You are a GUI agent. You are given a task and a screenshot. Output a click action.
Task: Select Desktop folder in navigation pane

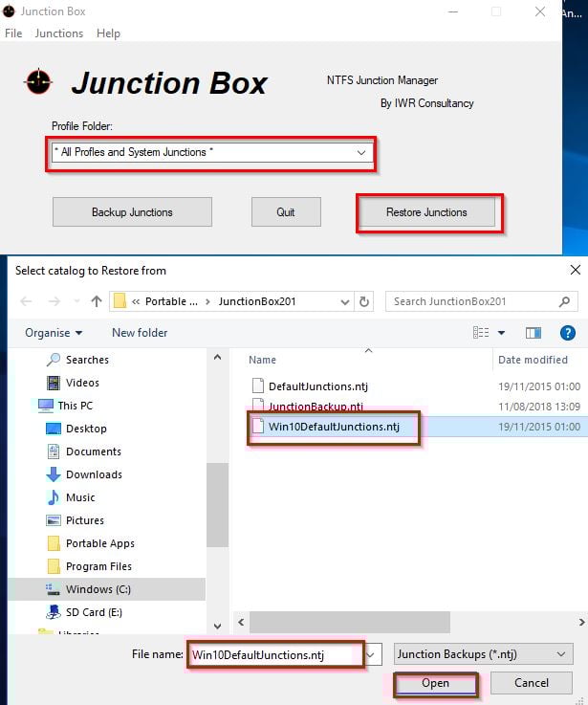86,429
